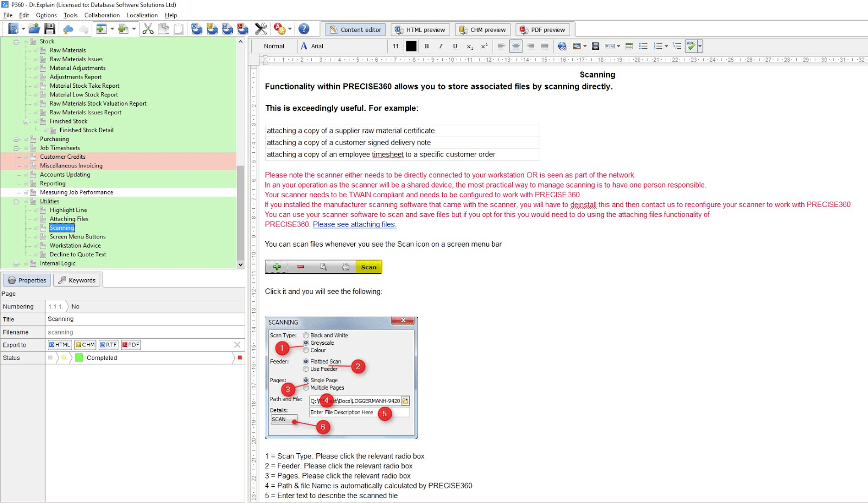This screenshot has height=503, width=868.
Task: Edit the Title field containing Scanning
Action: [145, 319]
